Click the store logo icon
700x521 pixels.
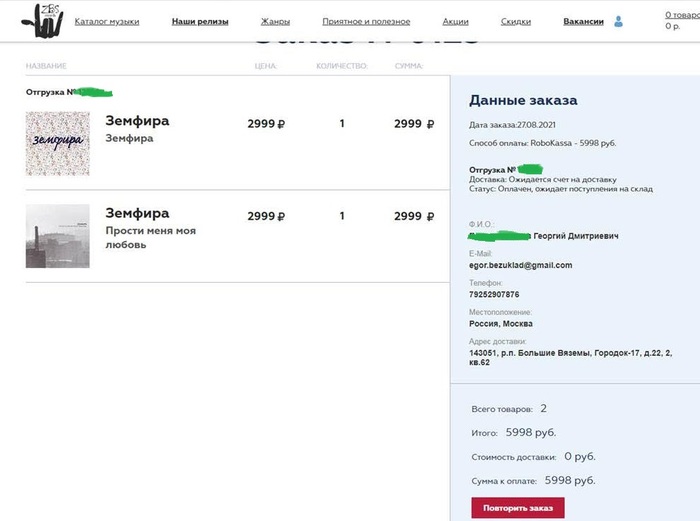41,20
